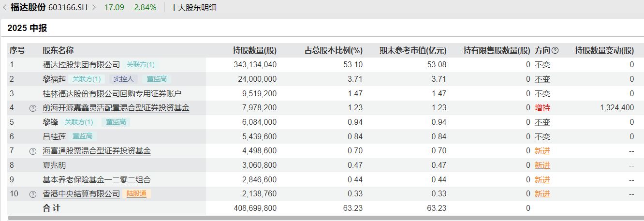
Task: Click the 董监高 tag beside 吕桂莲
Action: click(82, 137)
